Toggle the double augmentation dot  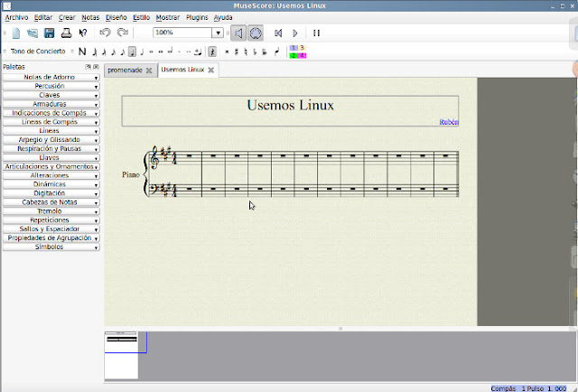click(189, 52)
